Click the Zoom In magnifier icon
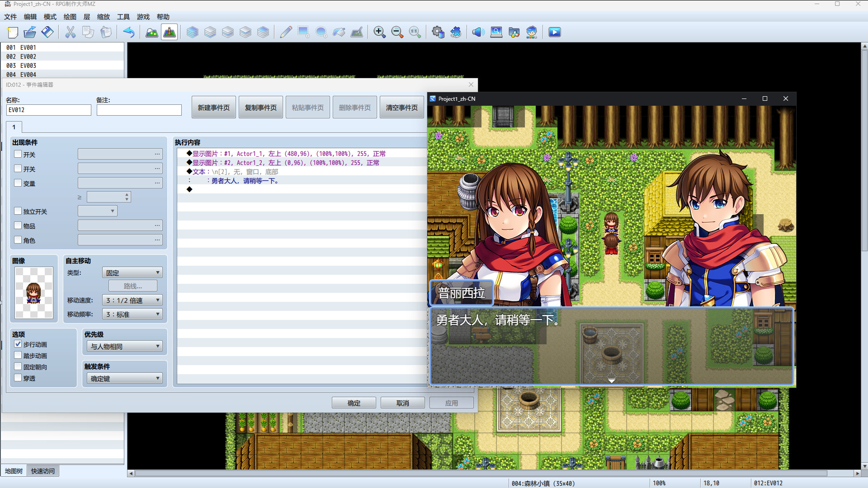The image size is (868, 488). [x=379, y=32]
